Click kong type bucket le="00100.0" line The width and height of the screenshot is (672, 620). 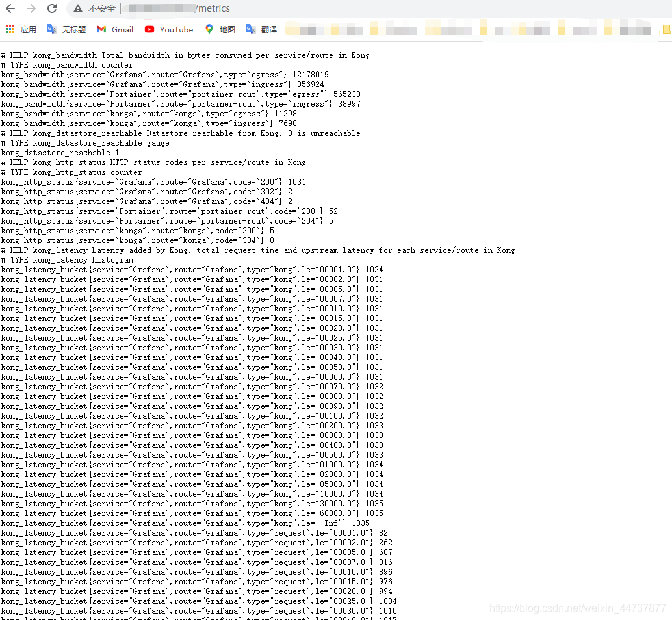pos(192,416)
